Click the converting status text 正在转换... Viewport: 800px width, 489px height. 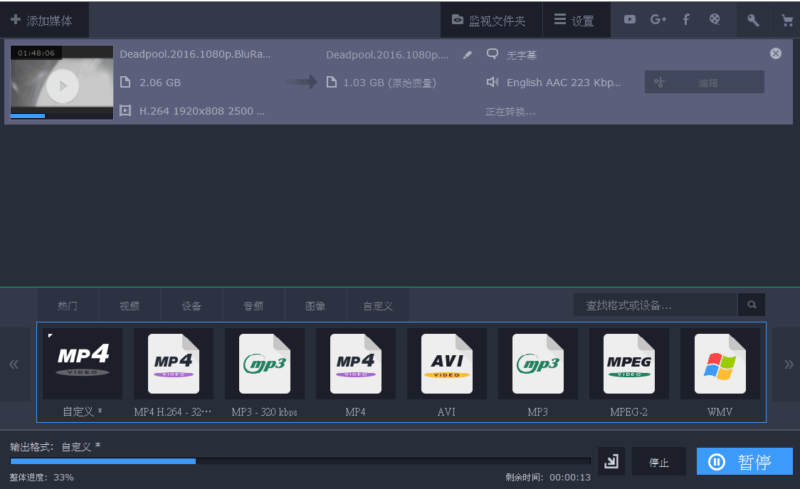(510, 111)
